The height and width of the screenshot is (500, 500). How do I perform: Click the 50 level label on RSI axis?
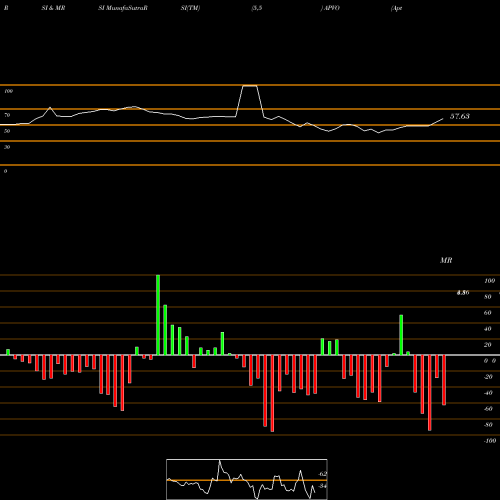pos(7,131)
